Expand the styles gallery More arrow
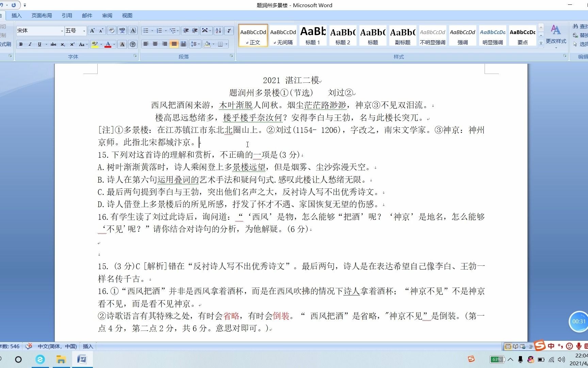588x368 pixels. [x=541, y=43]
